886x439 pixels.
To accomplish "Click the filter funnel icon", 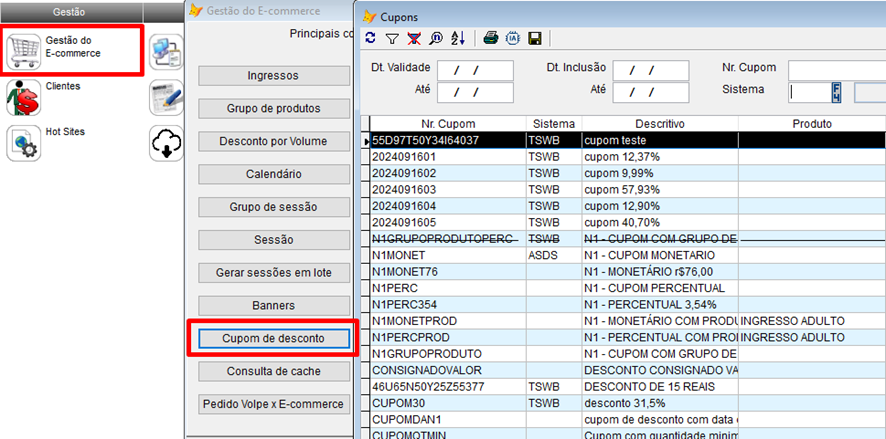I will point(392,38).
